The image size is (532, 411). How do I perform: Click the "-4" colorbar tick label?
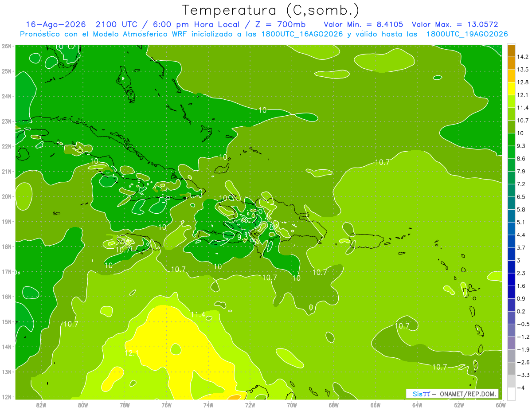(521, 388)
